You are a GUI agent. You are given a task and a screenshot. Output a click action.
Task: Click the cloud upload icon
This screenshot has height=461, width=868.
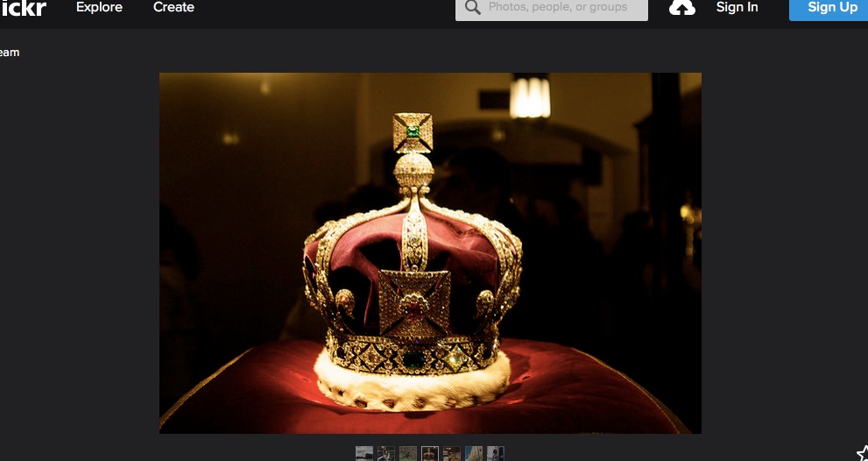682,7
